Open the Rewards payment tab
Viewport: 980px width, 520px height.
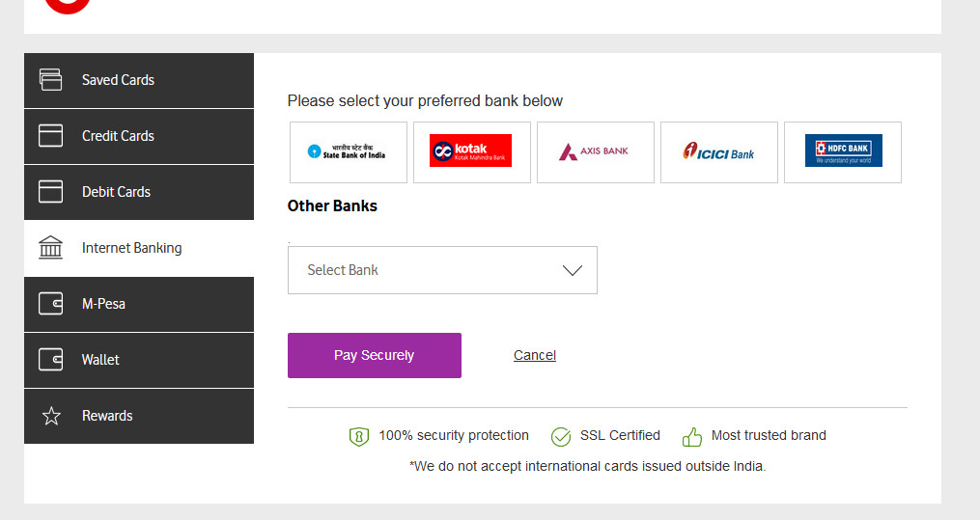point(139,417)
